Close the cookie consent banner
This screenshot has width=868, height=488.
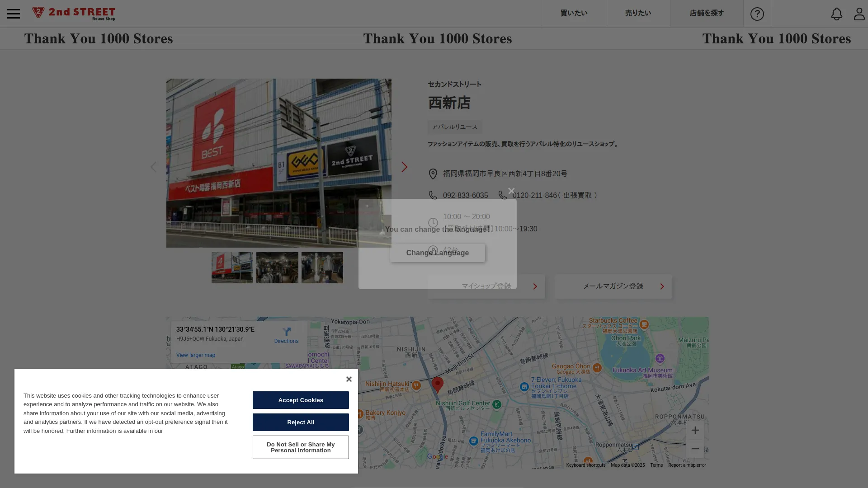click(x=349, y=379)
